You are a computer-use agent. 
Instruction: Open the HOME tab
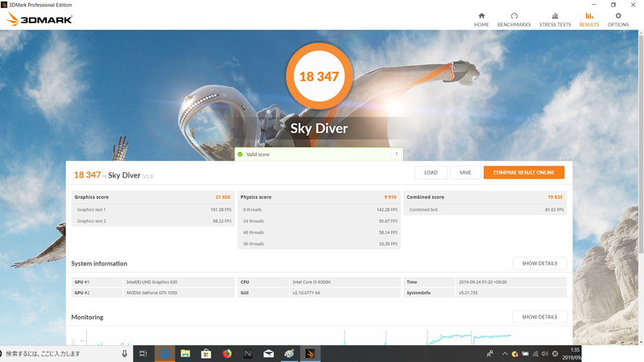click(481, 19)
